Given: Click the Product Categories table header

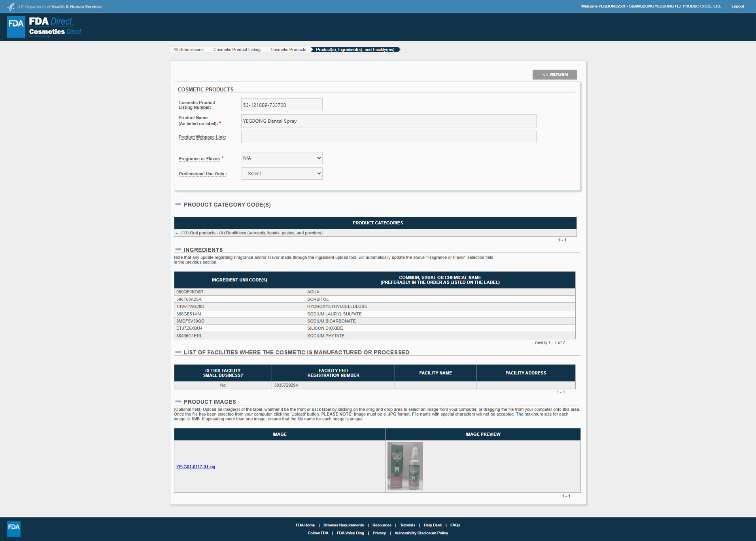Looking at the screenshot, I should pos(375,223).
